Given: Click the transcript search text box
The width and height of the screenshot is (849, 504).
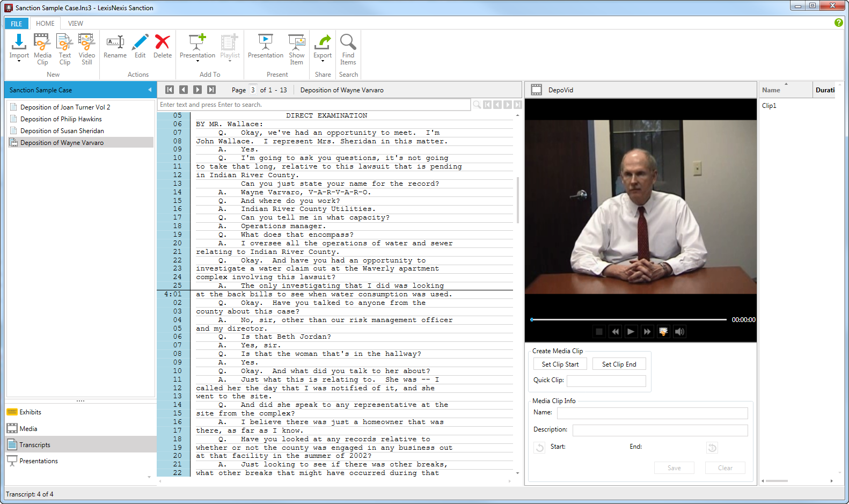Looking at the screenshot, I should 314,105.
